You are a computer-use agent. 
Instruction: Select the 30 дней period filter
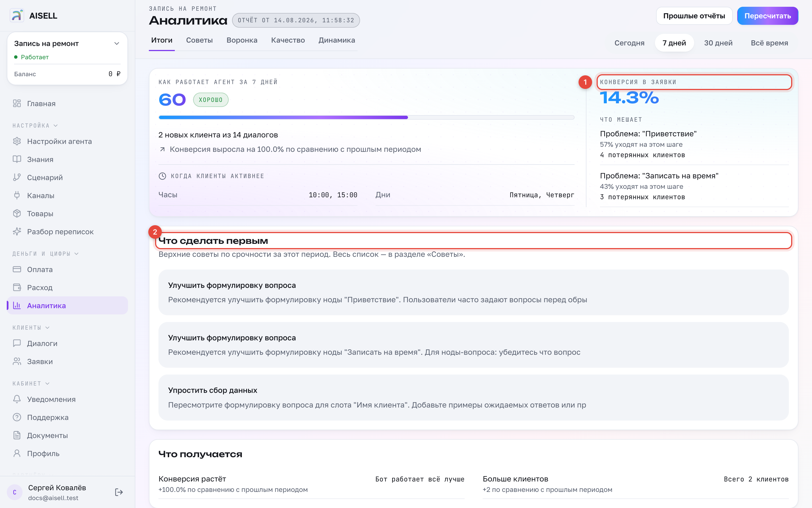click(x=718, y=43)
